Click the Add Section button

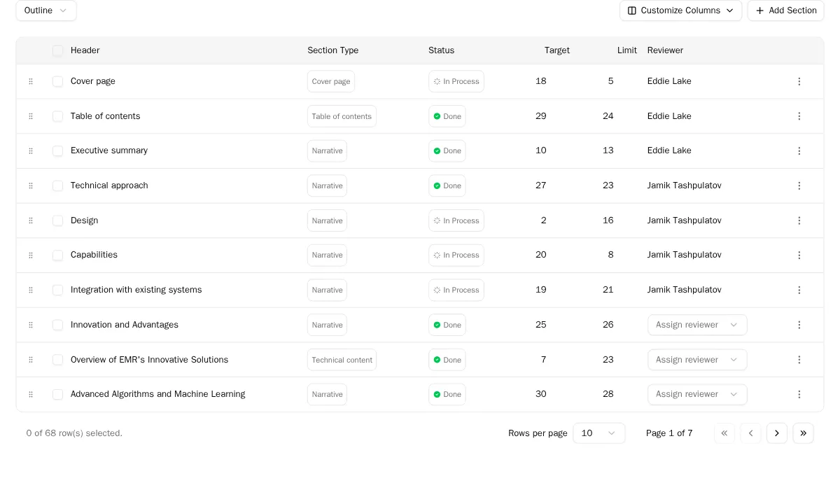[785, 11]
